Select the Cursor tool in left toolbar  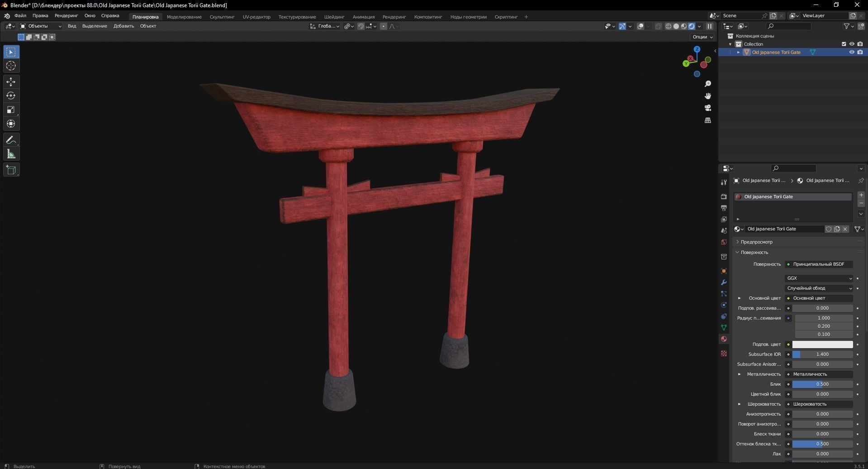point(11,66)
